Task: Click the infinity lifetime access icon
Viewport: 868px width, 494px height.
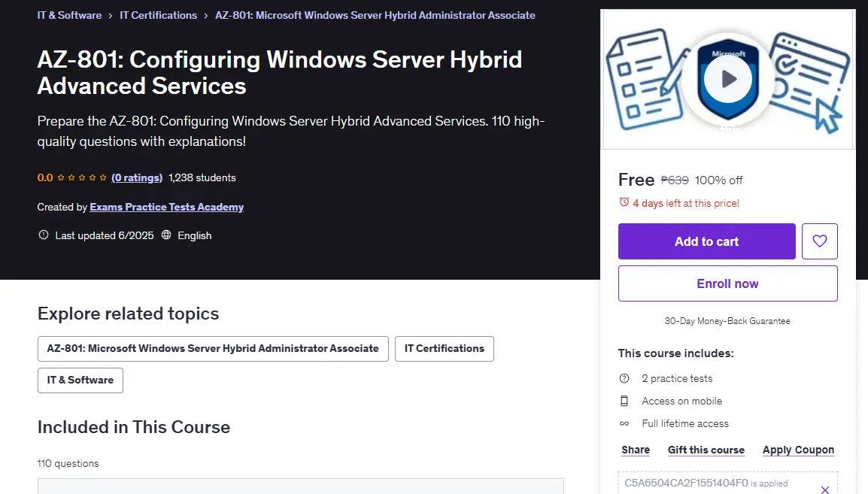Action: point(624,424)
